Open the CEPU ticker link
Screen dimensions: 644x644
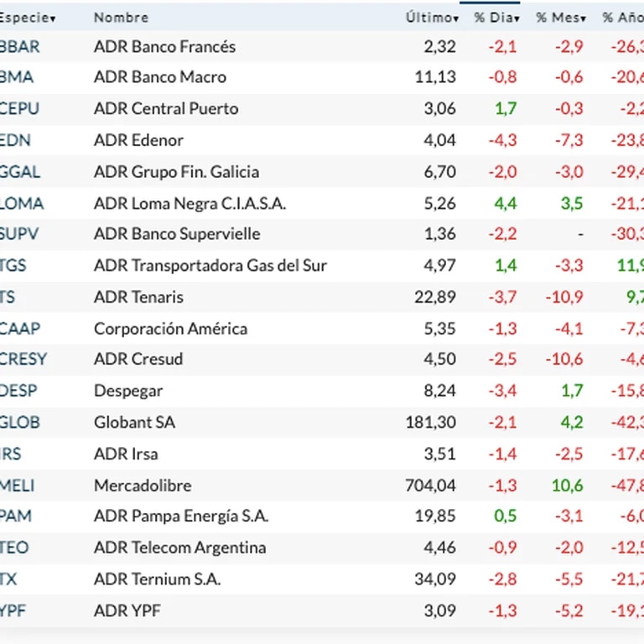pyautogui.click(x=19, y=109)
